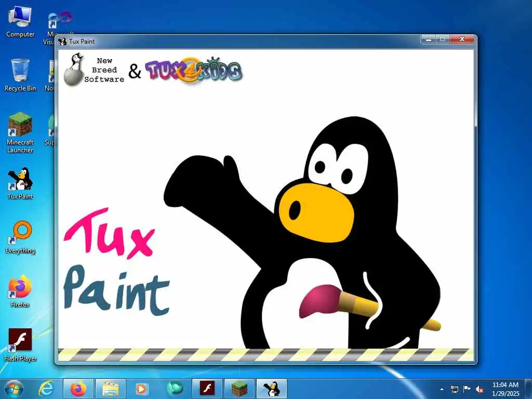Click the muted volume tray icon
The height and width of the screenshot is (399, 532).
pyautogui.click(x=480, y=389)
